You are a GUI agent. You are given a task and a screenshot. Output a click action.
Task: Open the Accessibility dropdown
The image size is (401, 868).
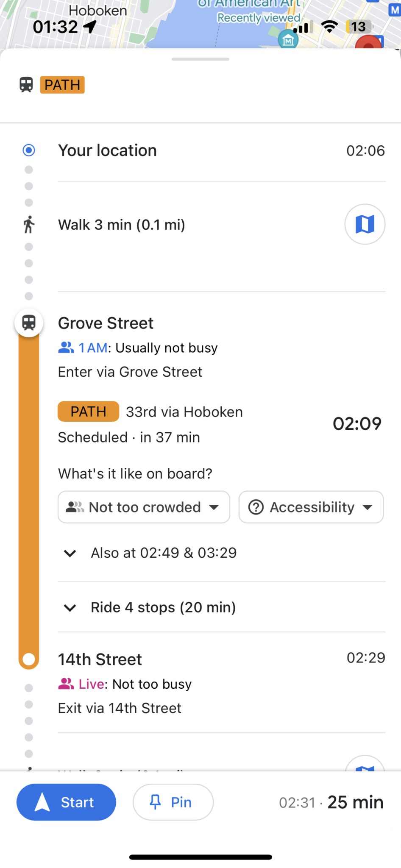(311, 507)
